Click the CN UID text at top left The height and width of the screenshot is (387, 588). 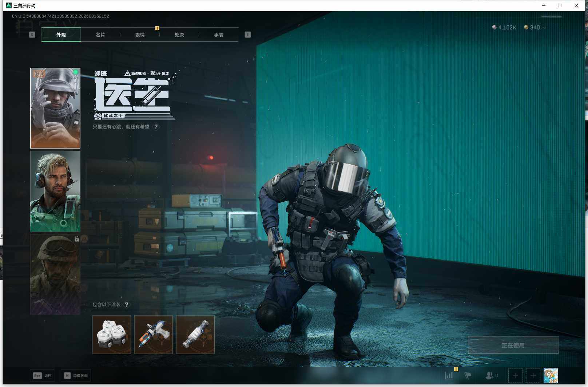point(60,16)
